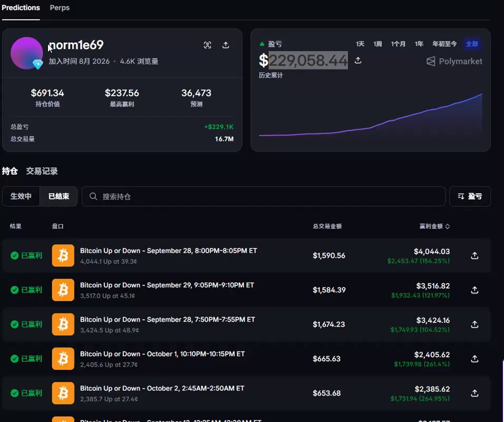Click Bitcoin logo for October 2, 2:45AM market
504x422 pixels.
[x=63, y=393]
